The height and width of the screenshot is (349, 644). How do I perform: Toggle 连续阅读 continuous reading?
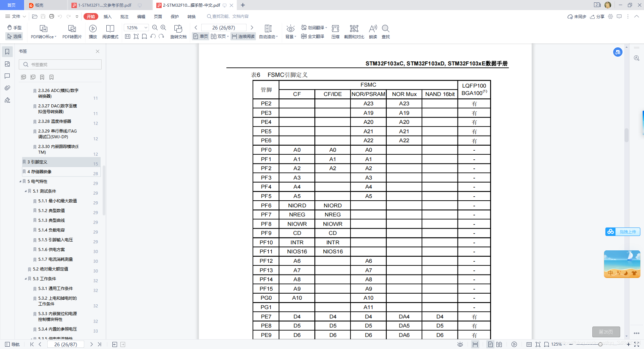tap(243, 36)
